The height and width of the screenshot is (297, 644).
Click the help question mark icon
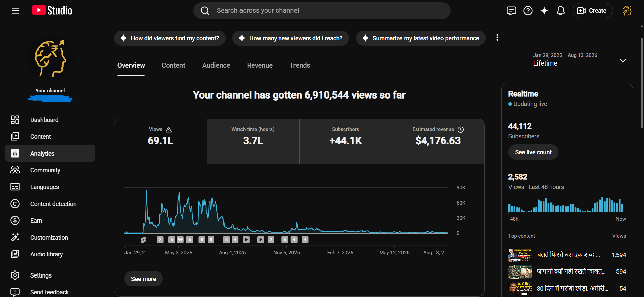(x=528, y=11)
